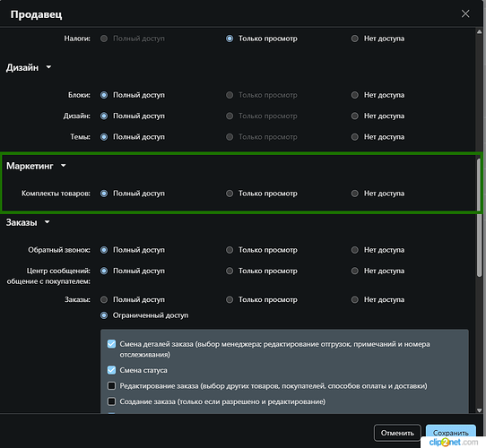
Task: Set Обратный звонок to Только просмотр
Action: [x=230, y=250]
